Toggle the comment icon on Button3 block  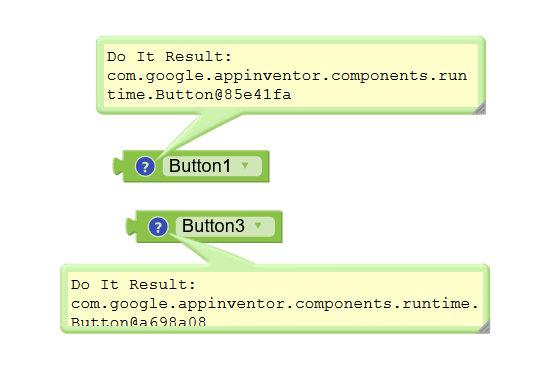click(158, 227)
